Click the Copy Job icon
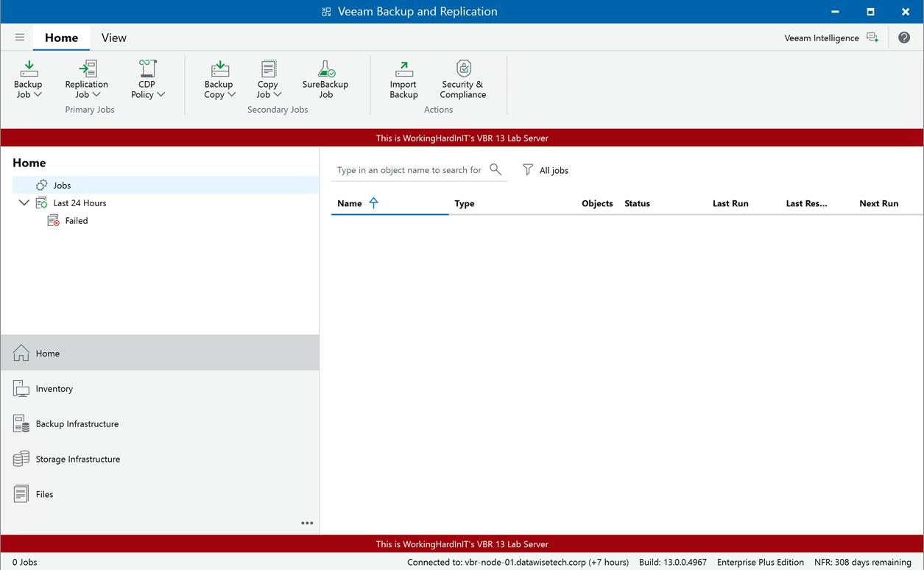The image size is (924, 570). point(268,70)
